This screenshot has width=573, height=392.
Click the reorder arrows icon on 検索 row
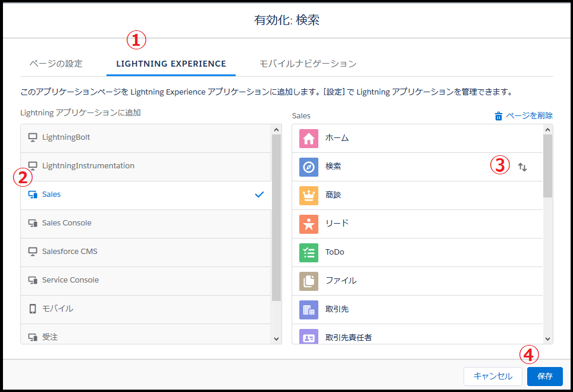click(522, 167)
